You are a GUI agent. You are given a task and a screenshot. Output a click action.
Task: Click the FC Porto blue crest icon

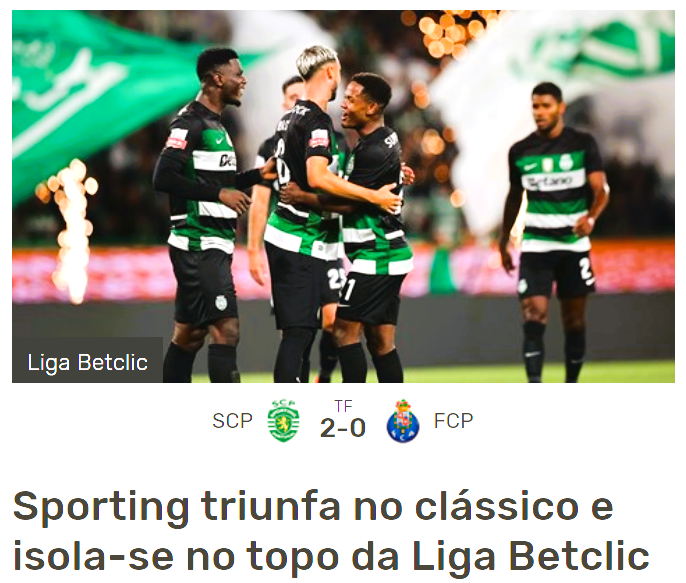[x=403, y=421]
